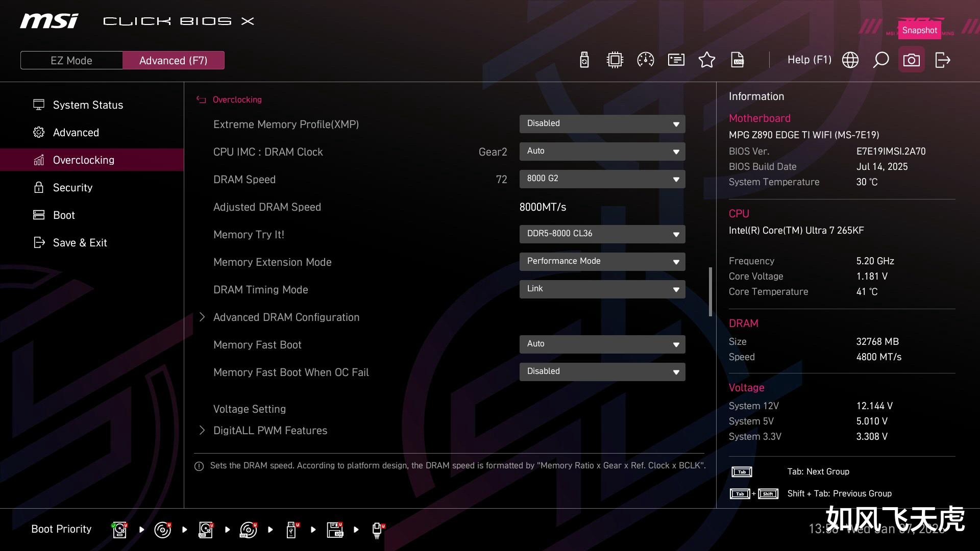The width and height of the screenshot is (980, 551).
Task: Click the star favorites icon
Action: coord(707,60)
